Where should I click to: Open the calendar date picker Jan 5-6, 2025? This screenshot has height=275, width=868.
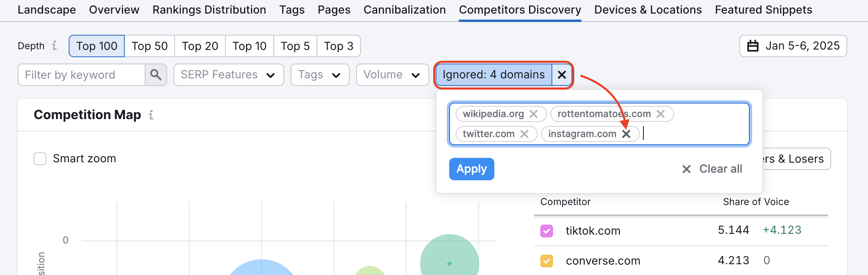click(793, 46)
